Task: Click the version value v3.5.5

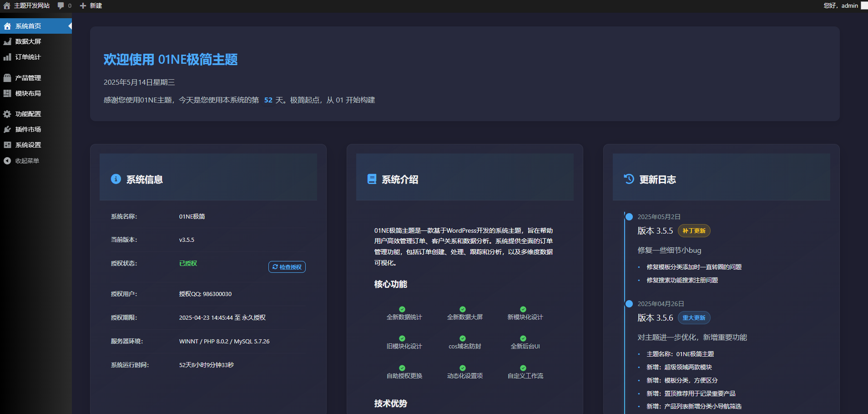Action: (x=187, y=240)
